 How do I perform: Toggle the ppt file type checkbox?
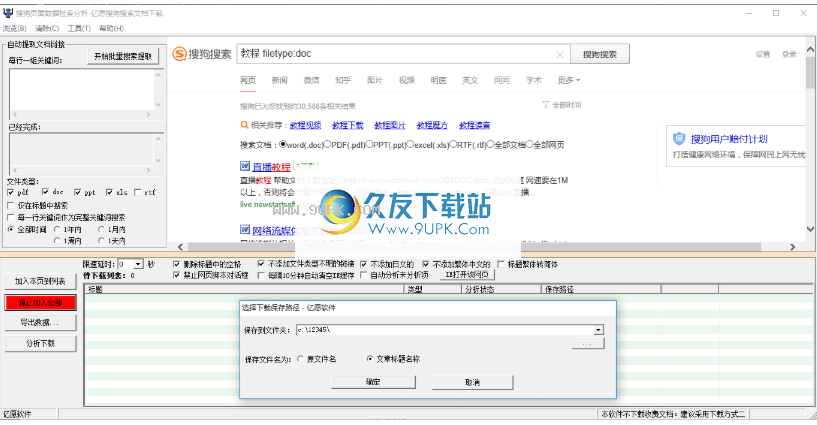point(78,192)
